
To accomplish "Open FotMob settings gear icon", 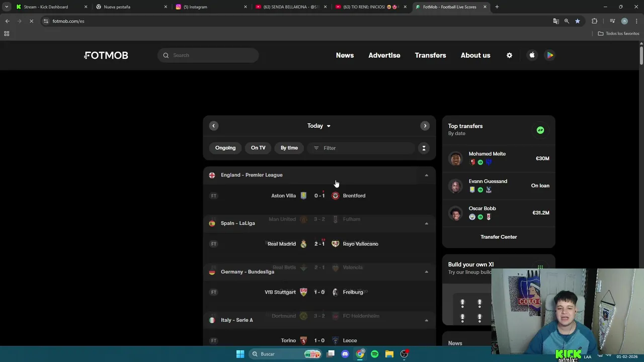I will click(x=509, y=55).
